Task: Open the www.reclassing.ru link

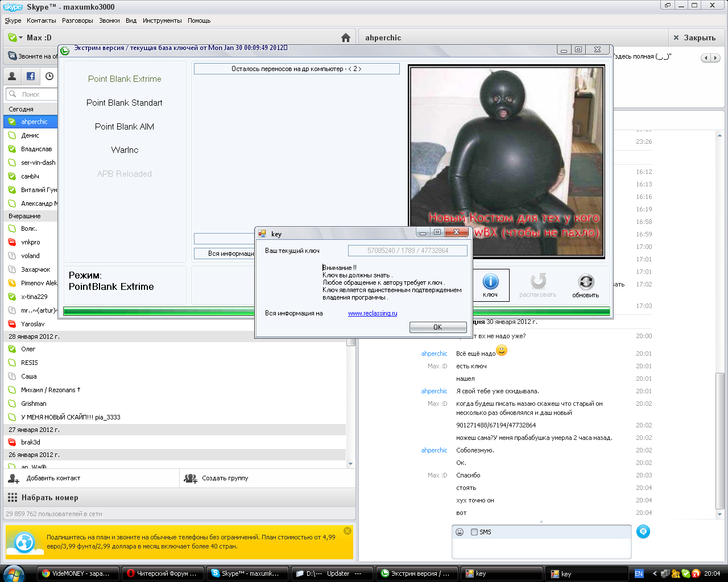Action: click(373, 313)
